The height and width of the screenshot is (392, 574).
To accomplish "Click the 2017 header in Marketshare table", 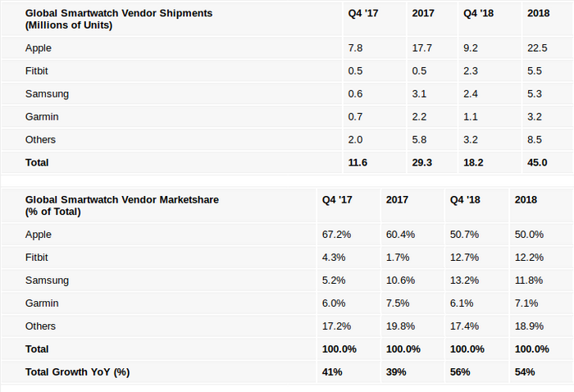I will coord(397,200).
